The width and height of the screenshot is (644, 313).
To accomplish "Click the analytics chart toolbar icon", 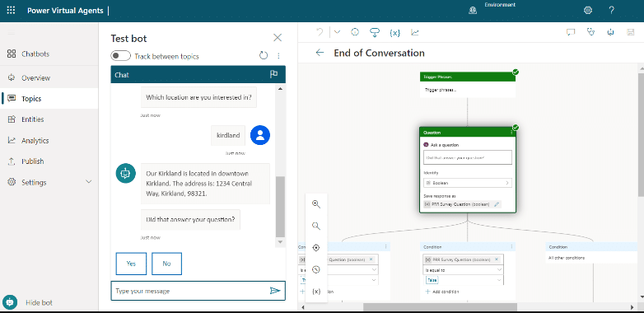I will tap(415, 32).
